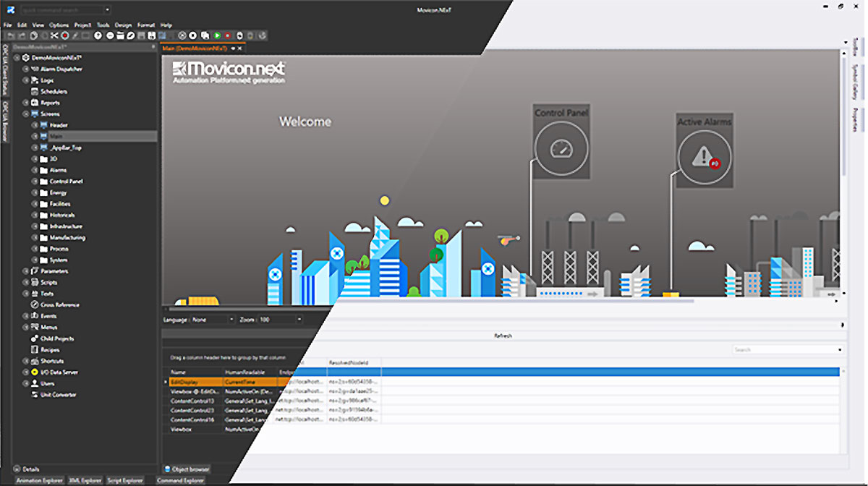Click the Users person icon
The height and width of the screenshot is (486, 868).
click(35, 383)
